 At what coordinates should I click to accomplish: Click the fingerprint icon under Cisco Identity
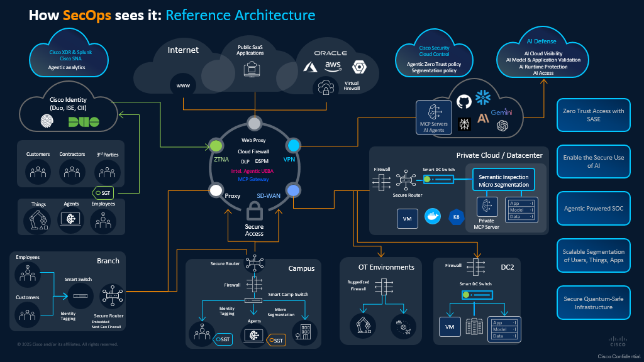click(47, 121)
